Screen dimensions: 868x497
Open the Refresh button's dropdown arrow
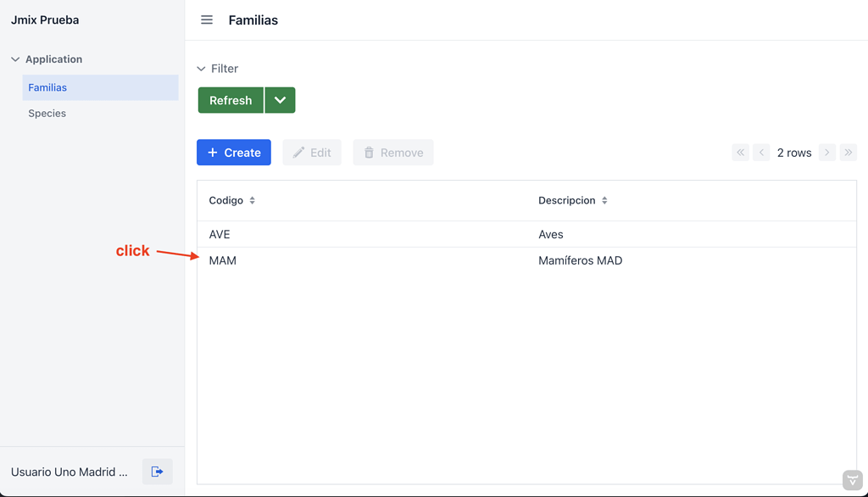pyautogui.click(x=280, y=99)
